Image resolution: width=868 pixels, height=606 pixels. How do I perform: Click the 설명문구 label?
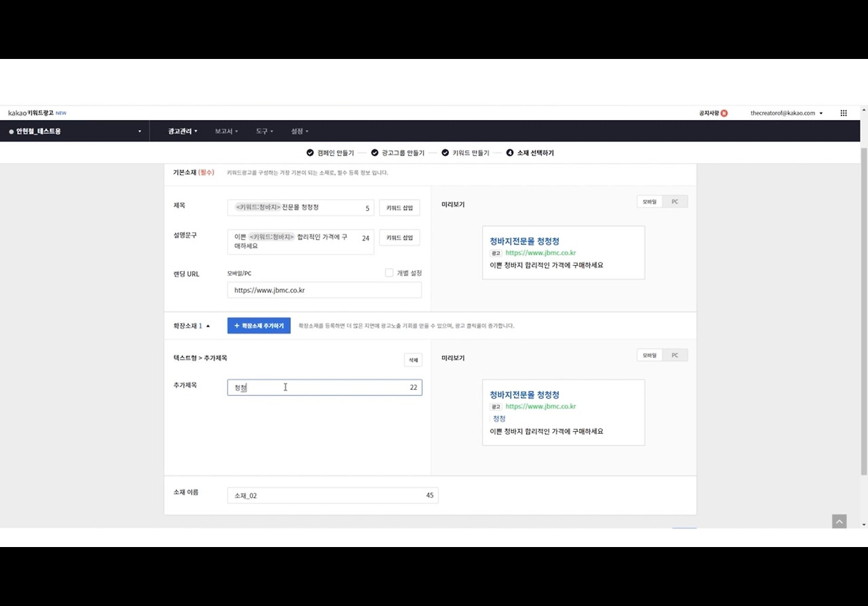(x=185, y=235)
